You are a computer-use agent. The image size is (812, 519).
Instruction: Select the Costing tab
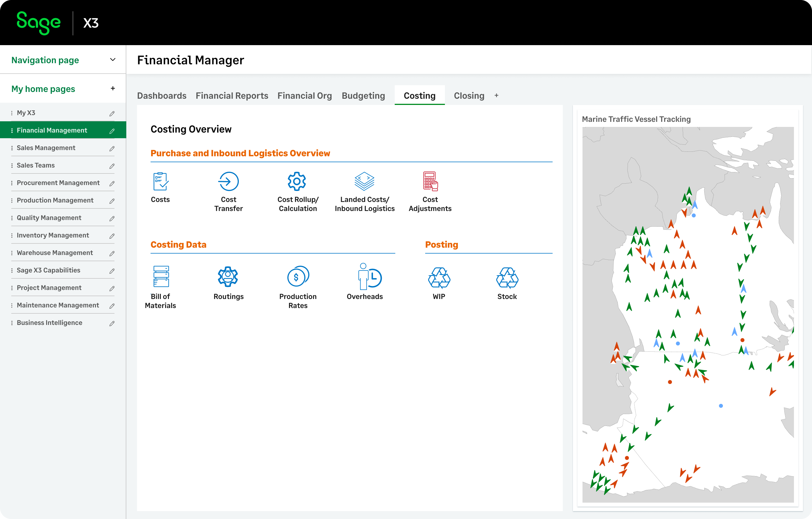[420, 96]
